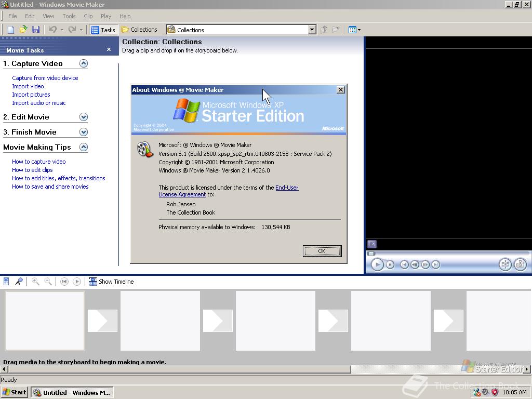532x399 pixels.
Task: Click the Import pictures link
Action: coord(31,95)
